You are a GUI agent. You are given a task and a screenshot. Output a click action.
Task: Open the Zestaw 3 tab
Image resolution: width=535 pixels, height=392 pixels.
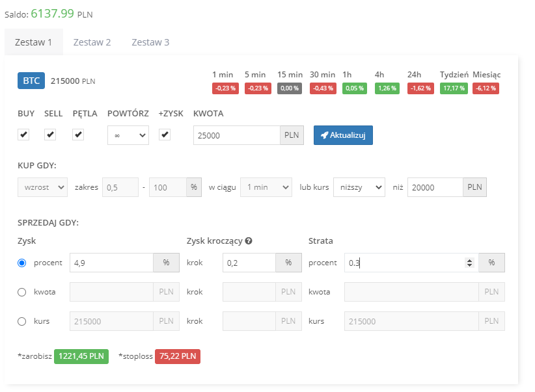pos(150,42)
